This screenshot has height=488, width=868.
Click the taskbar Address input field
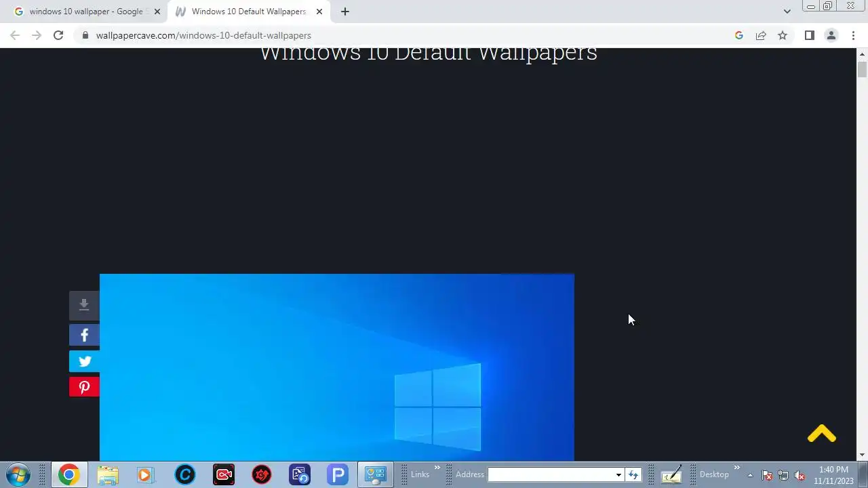(550, 474)
